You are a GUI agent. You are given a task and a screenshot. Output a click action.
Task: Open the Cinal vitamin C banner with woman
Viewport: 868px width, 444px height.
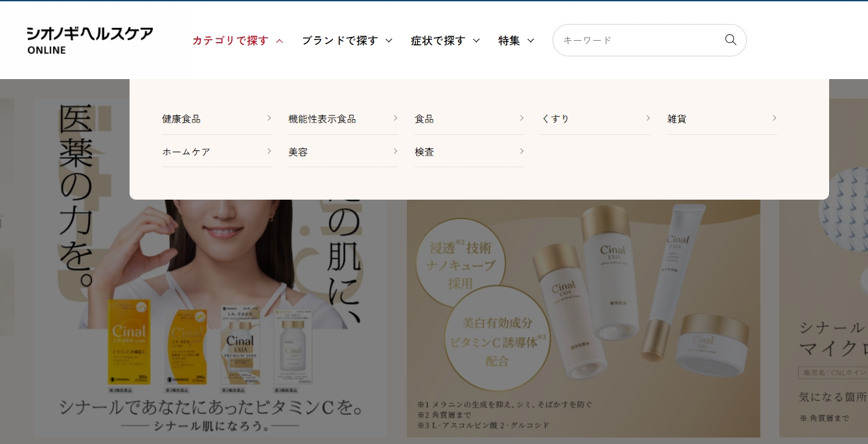211,318
